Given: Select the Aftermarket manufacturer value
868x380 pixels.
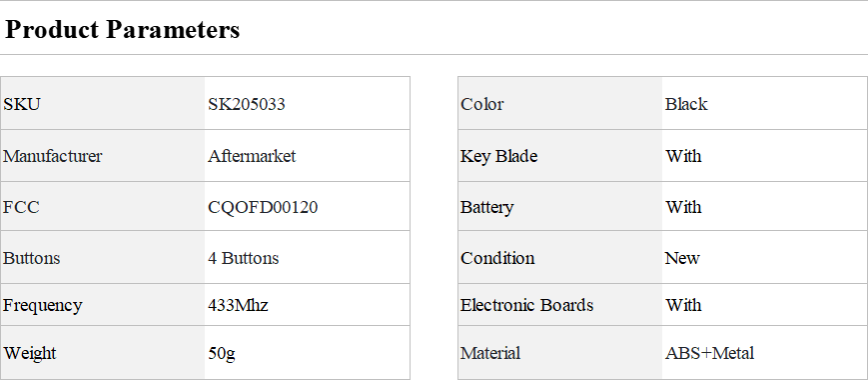Looking at the screenshot, I should tap(252, 156).
